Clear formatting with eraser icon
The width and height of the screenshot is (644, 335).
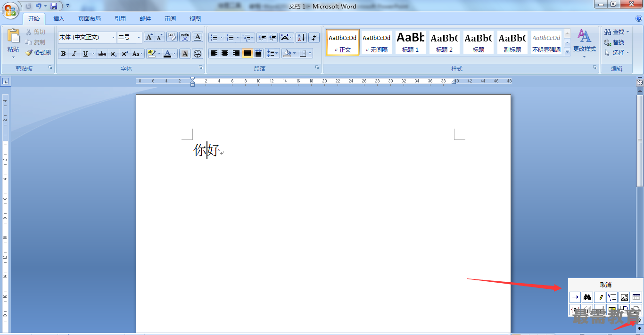172,37
